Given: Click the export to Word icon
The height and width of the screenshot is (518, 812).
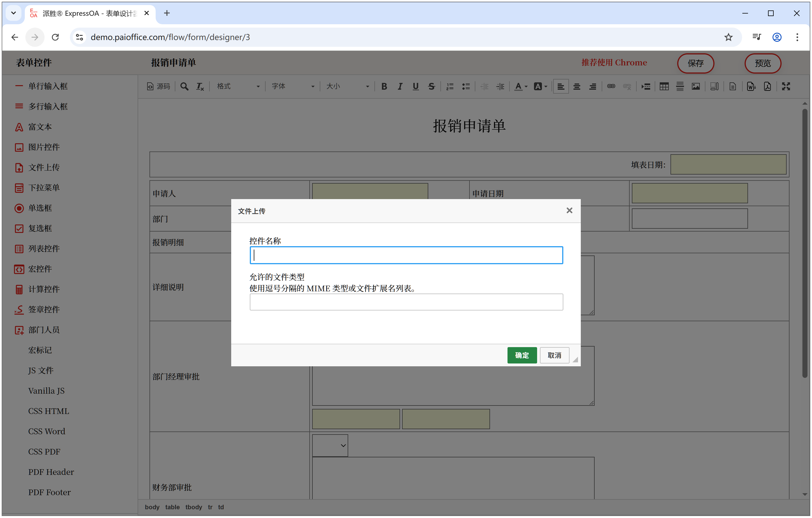Looking at the screenshot, I should pyautogui.click(x=751, y=86).
